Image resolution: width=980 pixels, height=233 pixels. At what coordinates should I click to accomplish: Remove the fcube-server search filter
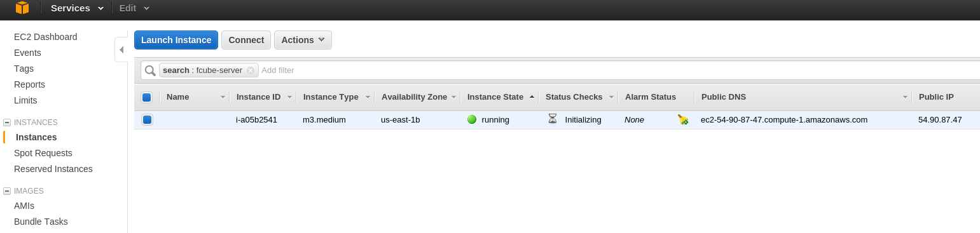251,70
